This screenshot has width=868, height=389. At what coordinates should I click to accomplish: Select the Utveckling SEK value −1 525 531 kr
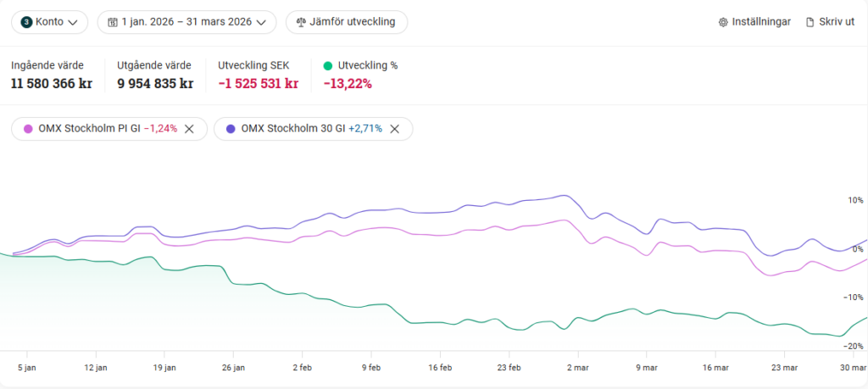coord(258,83)
